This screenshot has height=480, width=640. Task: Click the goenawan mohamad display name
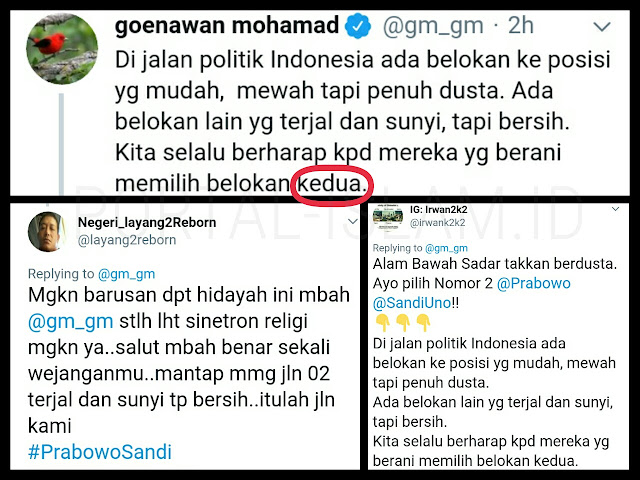pyautogui.click(x=227, y=25)
